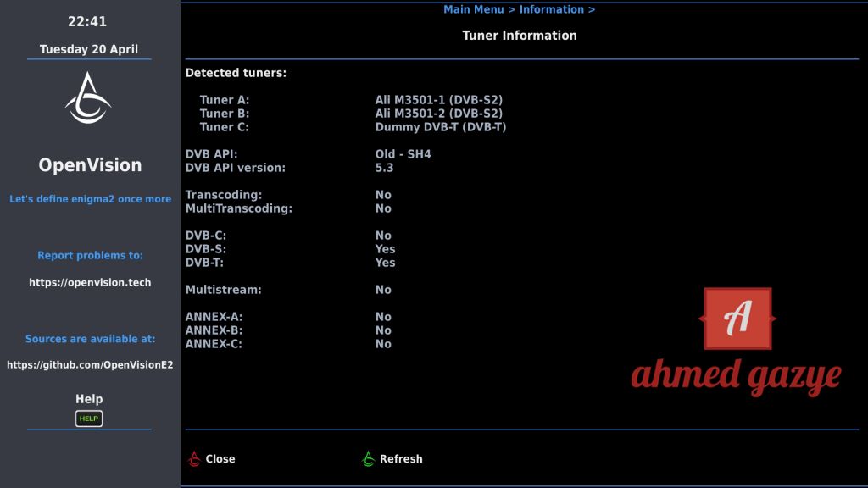This screenshot has width=868, height=488.
Task: Click the No value for Multistream
Action: [383, 290]
